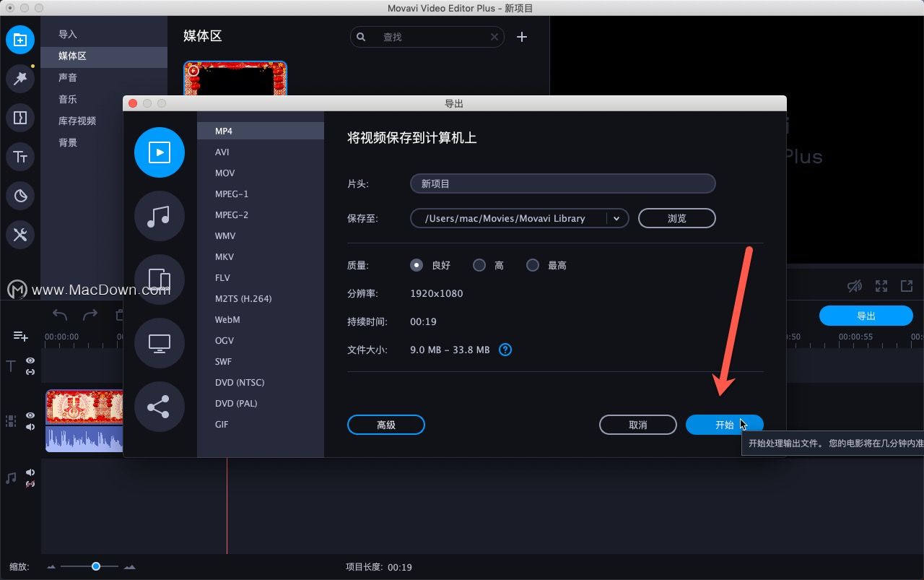Screen dimensions: 924x580
Task: Open the import media icon in left sidebar
Action: click(x=20, y=39)
